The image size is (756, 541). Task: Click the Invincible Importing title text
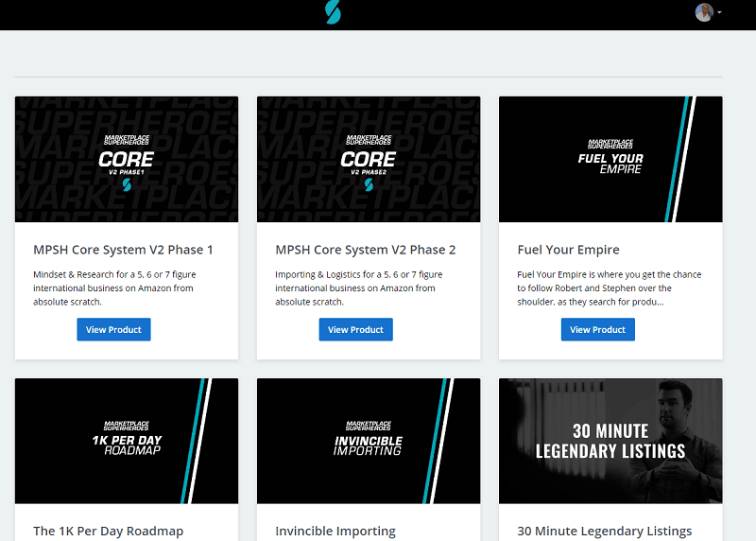[x=335, y=531]
